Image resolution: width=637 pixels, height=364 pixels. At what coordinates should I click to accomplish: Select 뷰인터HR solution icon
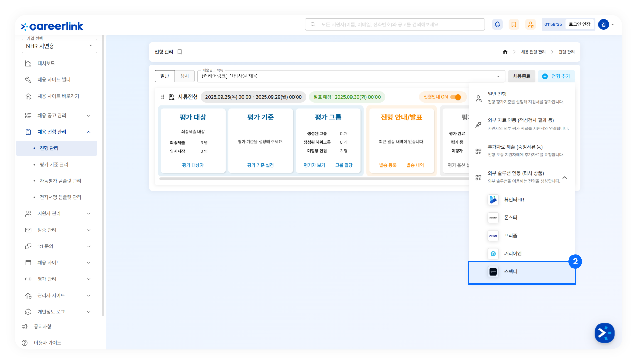point(493,200)
